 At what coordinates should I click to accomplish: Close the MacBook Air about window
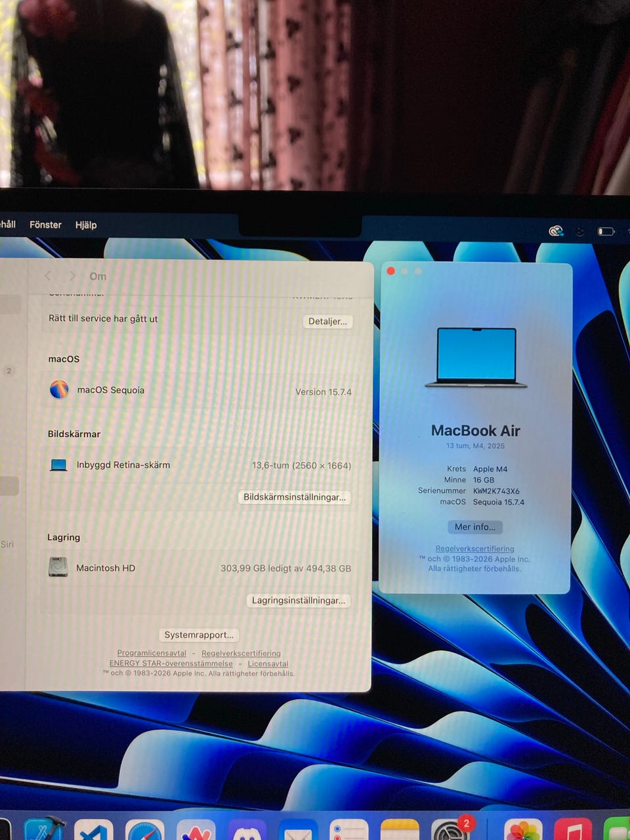(x=391, y=271)
